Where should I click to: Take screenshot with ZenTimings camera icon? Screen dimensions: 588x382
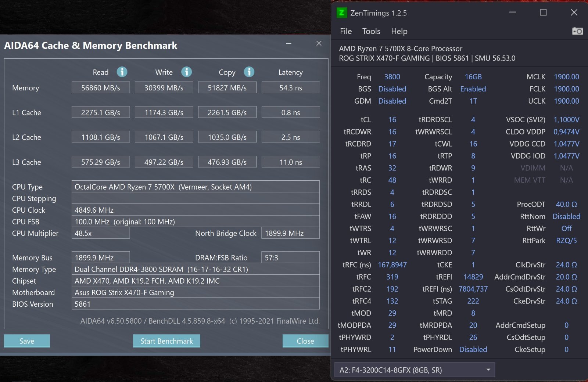pos(577,31)
